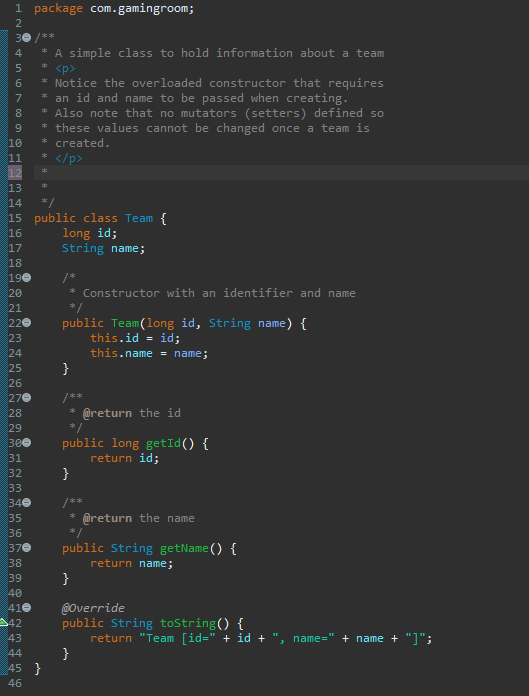Viewport: 529px width, 696px height.
Task: Collapse the Javadoc fold at line 27
Action: (27, 398)
